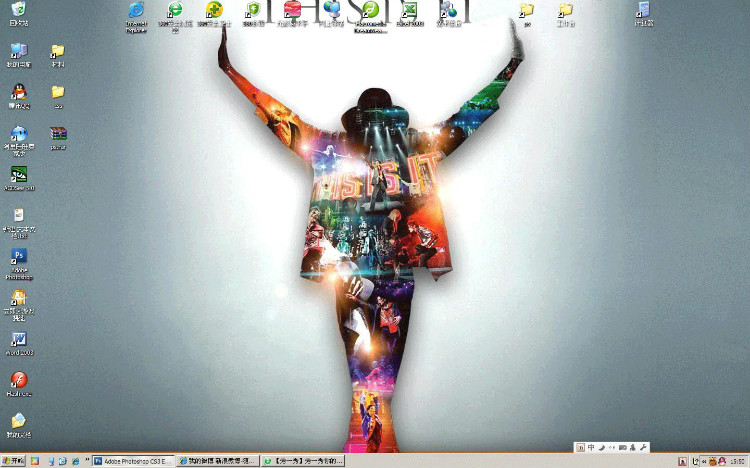The width and height of the screenshot is (750, 468).
Task: Open the blue round face desktop shortcut
Action: (x=19, y=141)
